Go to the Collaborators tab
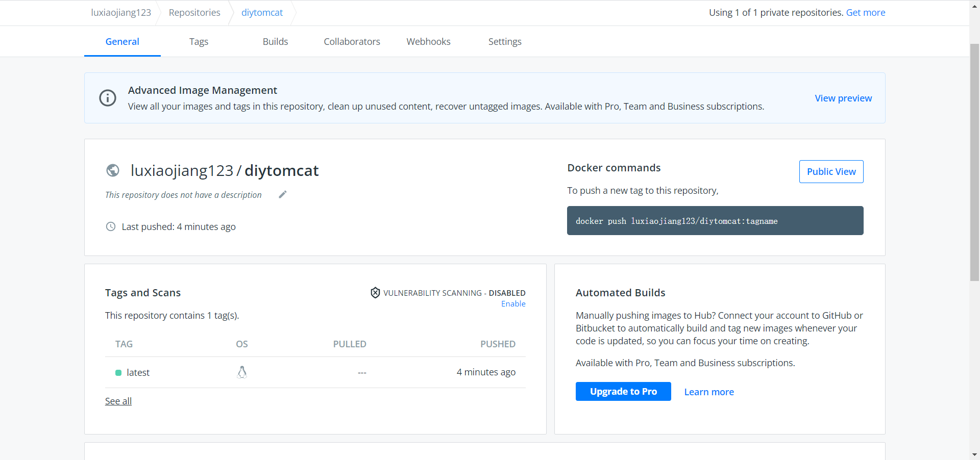The width and height of the screenshot is (980, 460). coord(352,42)
